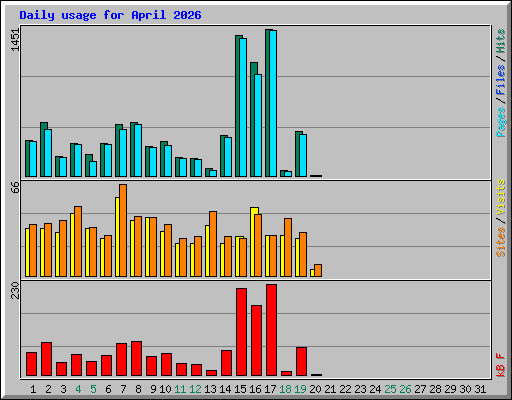Click day 27 on the x-axis
The width and height of the screenshot is (512, 400).
click(x=420, y=389)
